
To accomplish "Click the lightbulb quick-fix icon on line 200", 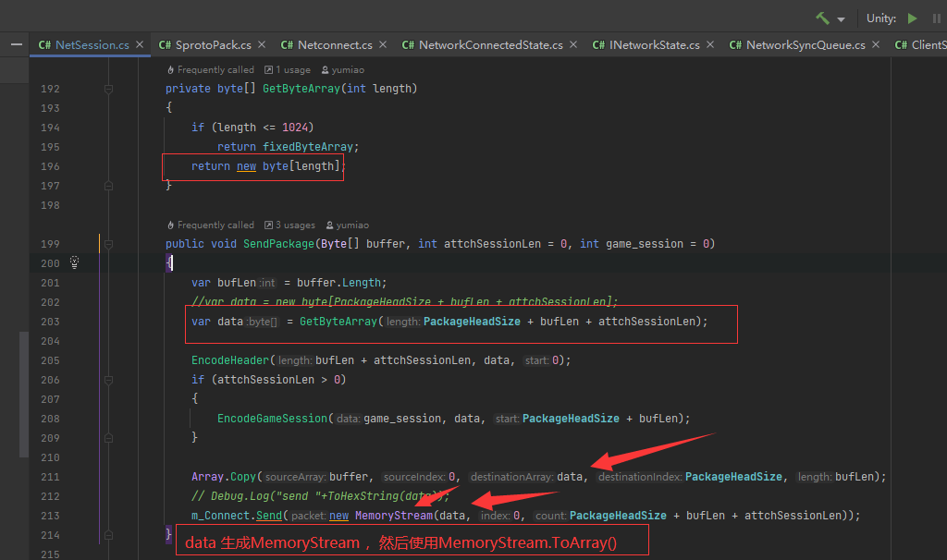I will [x=75, y=263].
